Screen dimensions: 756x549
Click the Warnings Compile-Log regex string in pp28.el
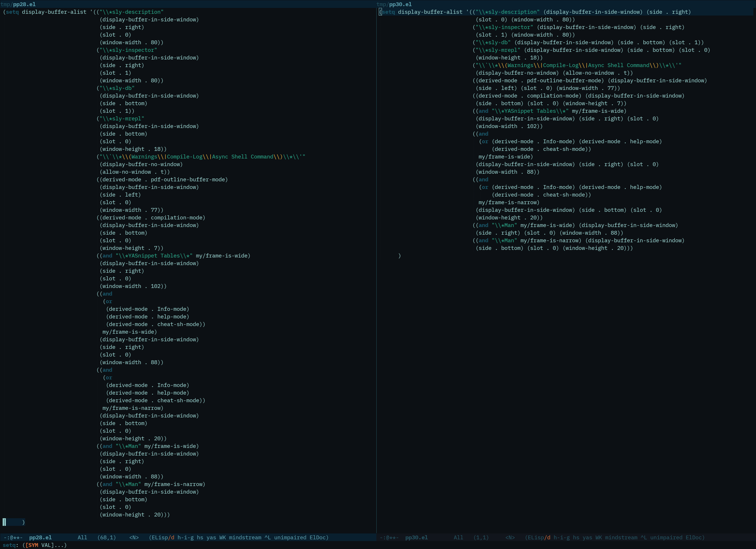202,157
